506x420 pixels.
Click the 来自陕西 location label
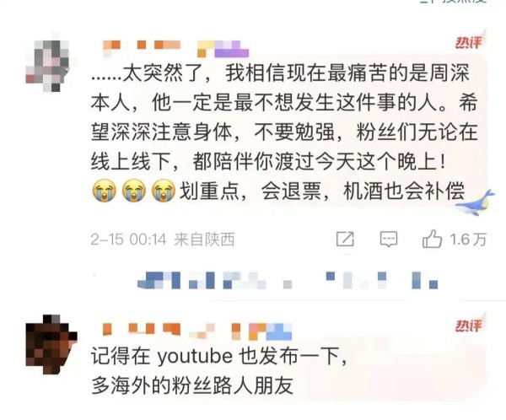click(204, 240)
